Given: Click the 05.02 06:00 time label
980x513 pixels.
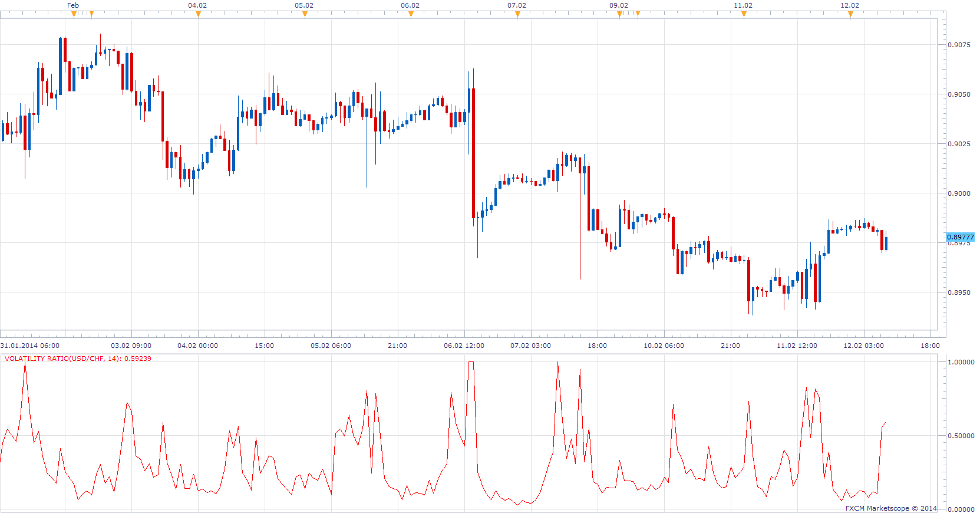Looking at the screenshot, I should pos(331,346).
